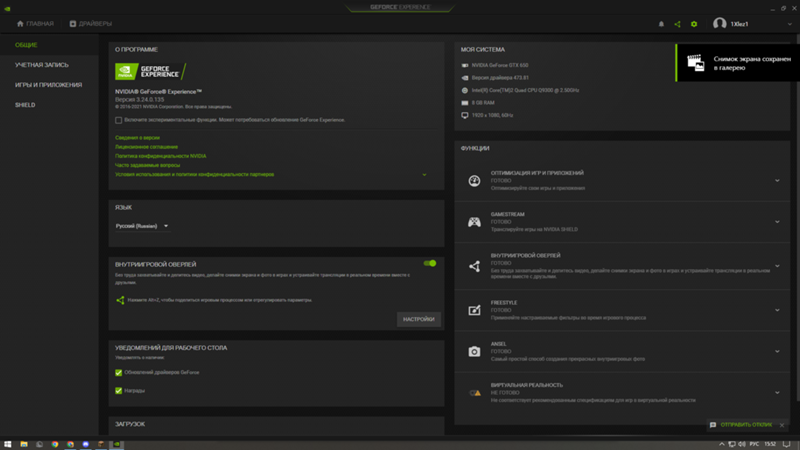Click the CPU icon in My System
Image resolution: width=800 pixels, height=450 pixels.
[465, 90]
